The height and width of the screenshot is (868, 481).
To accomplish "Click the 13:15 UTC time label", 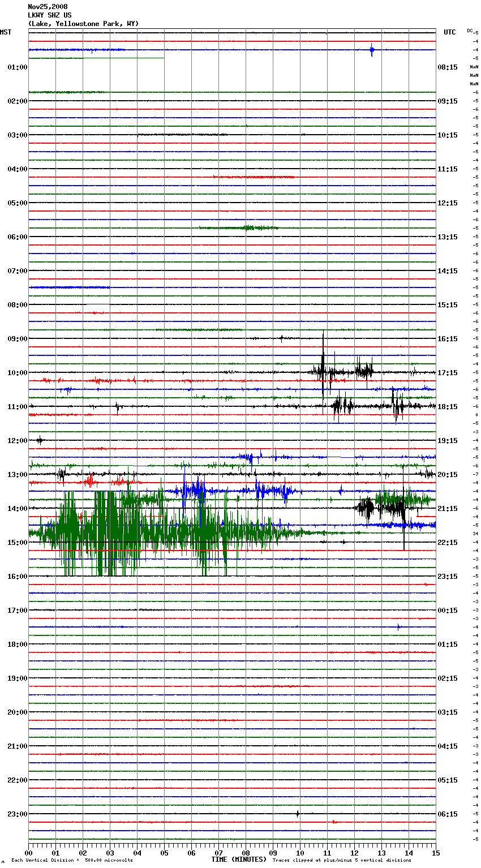I will click(448, 237).
